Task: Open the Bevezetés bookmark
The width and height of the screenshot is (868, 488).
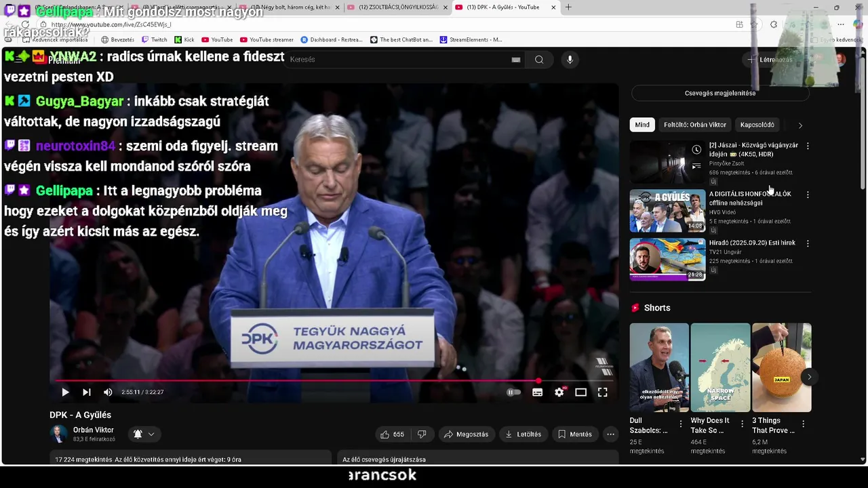Action: [x=117, y=40]
